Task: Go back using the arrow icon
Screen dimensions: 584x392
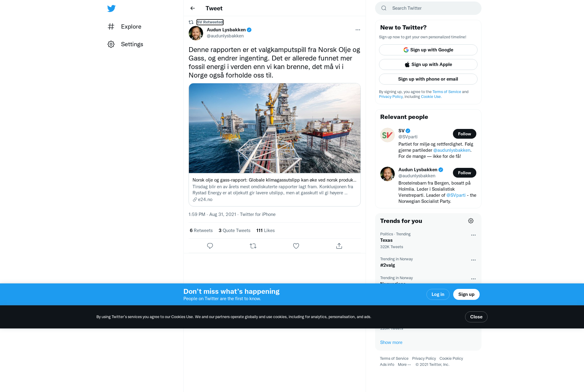Action: 193,8
